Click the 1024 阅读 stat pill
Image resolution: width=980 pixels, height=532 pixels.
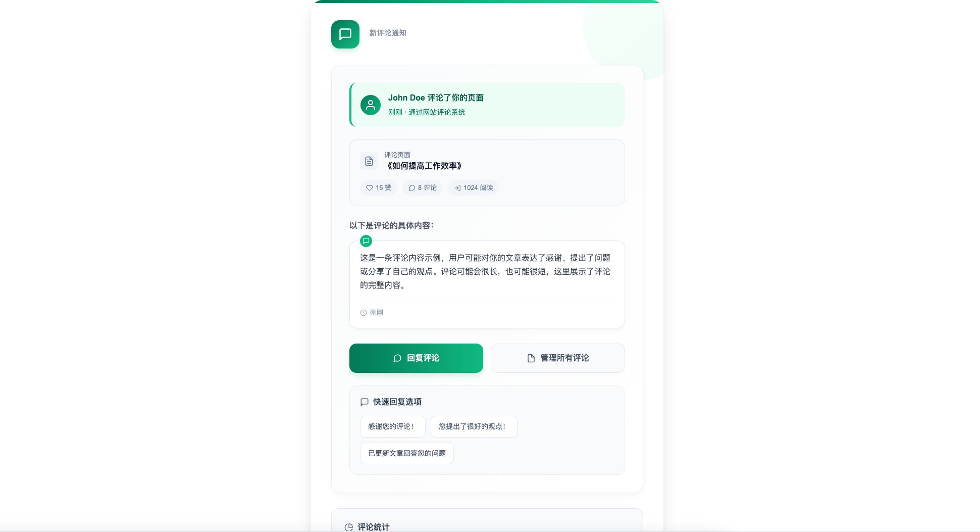474,188
